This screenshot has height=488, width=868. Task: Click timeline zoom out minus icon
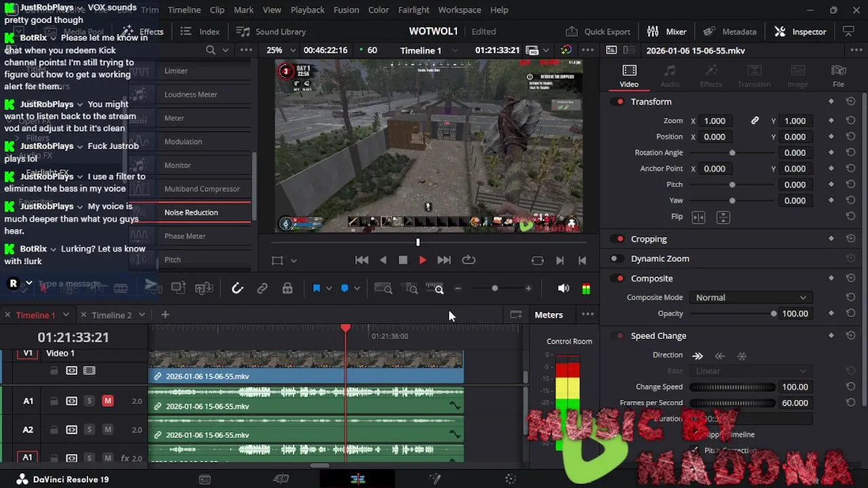tap(458, 289)
